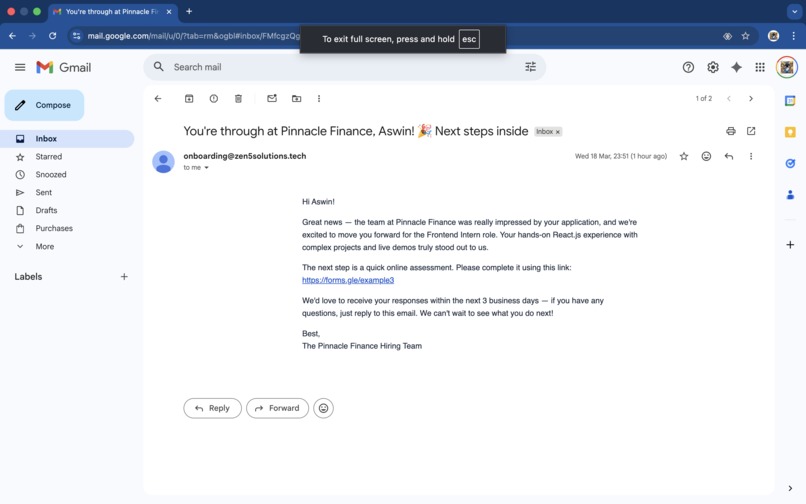Screen dimensions: 806x504
Task: Open Google Keep in the side panel
Action: click(x=790, y=132)
